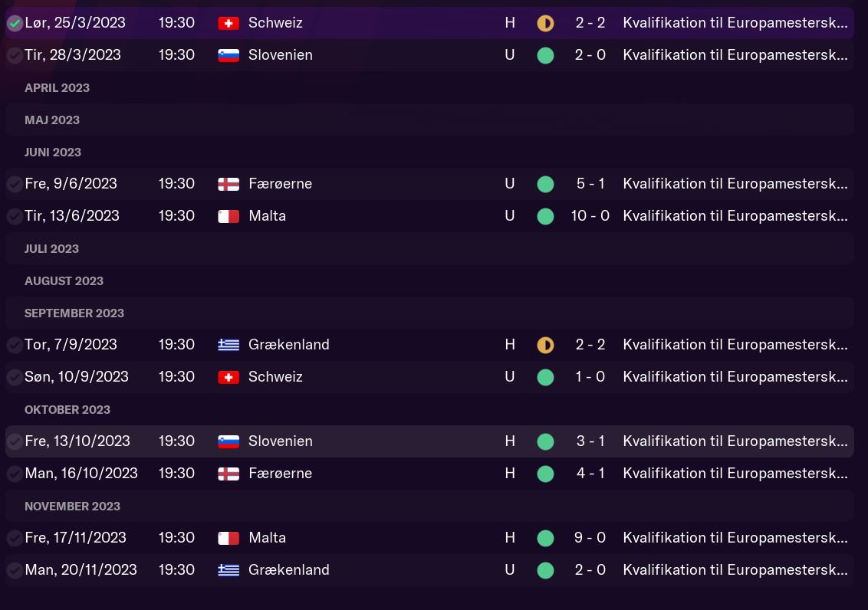Click the yellow draw icon for the 7/9/2023 Grækenland match
Screen dimensions: 868x610
point(545,345)
